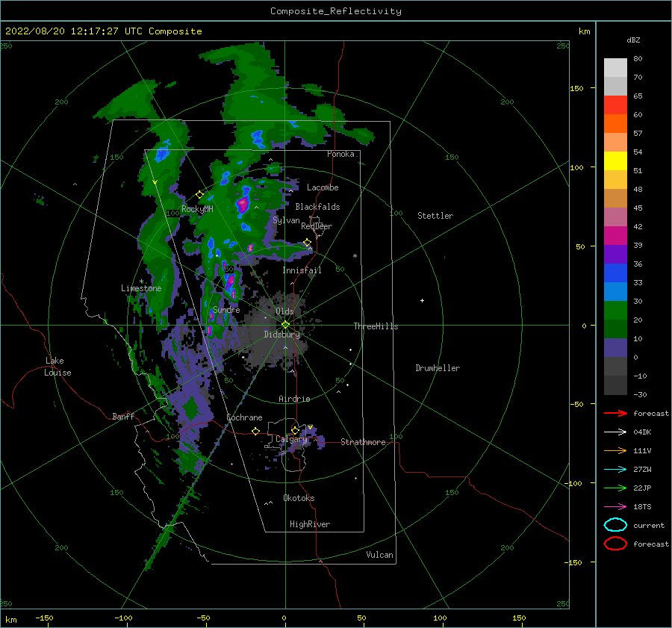Click the Blackfalds city label
This screenshot has height=628, width=672.
(x=317, y=207)
